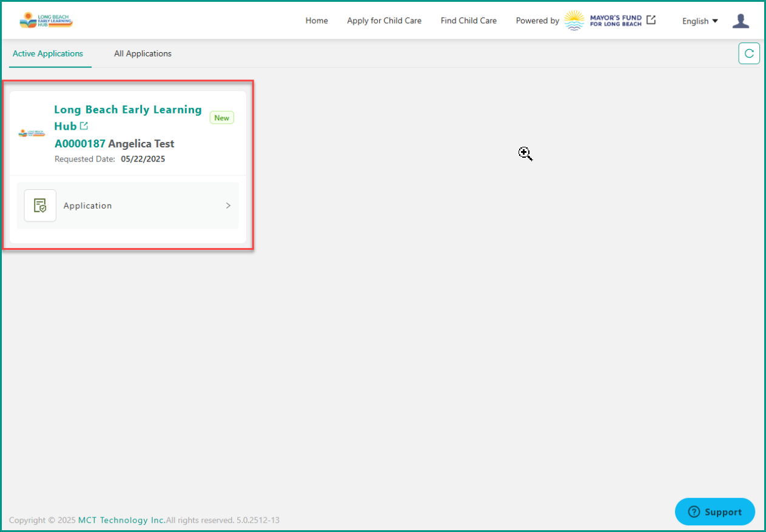This screenshot has width=766, height=532.
Task: Click the name Angelica Test
Action: coord(141,144)
